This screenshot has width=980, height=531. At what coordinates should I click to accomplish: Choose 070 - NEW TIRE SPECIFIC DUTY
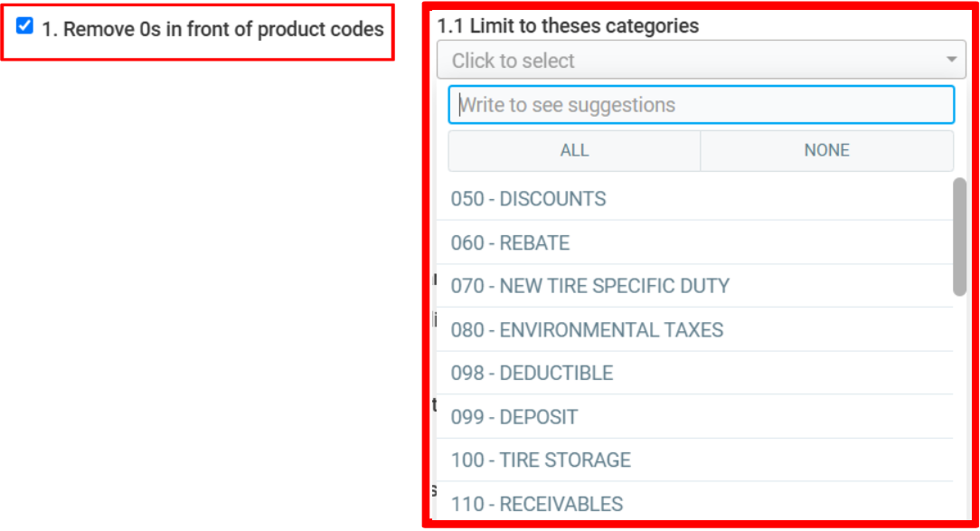590,287
